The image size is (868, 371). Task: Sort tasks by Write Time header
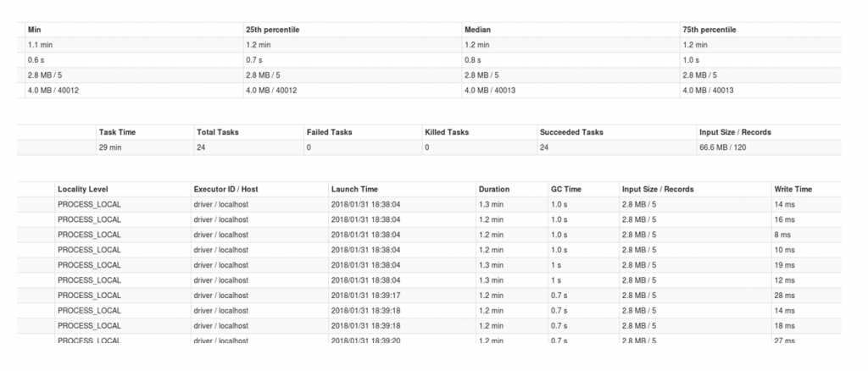pyautogui.click(x=793, y=189)
